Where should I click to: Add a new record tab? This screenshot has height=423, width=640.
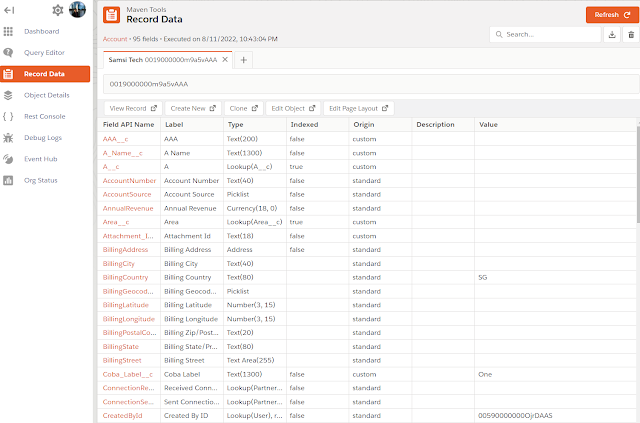tap(244, 60)
